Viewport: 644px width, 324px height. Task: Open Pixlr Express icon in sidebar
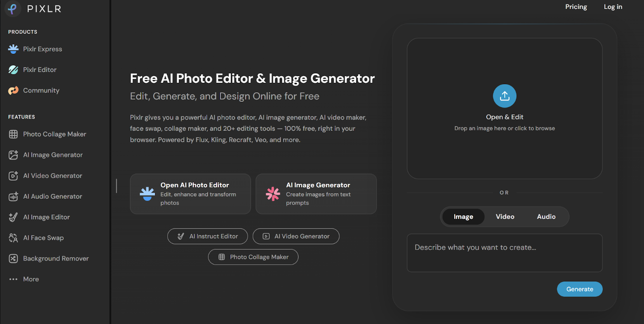point(14,49)
